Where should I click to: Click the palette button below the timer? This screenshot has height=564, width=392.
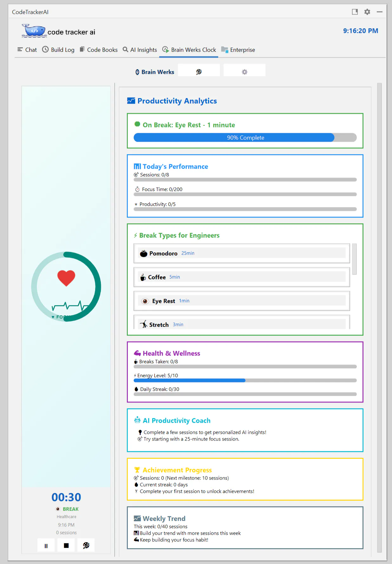86,546
